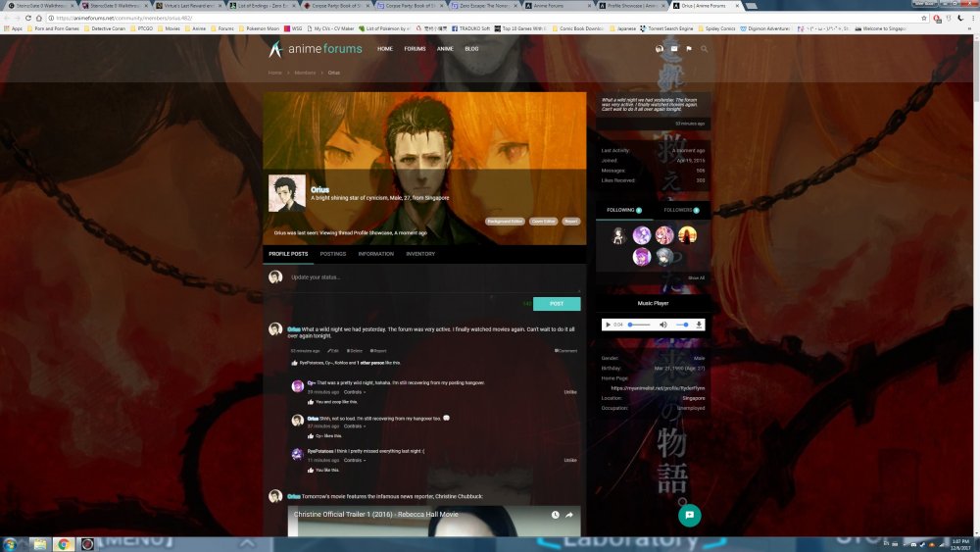Viewport: 980px width, 552px height.
Task: Play the Christine Official Trailer video
Action: pos(434,522)
